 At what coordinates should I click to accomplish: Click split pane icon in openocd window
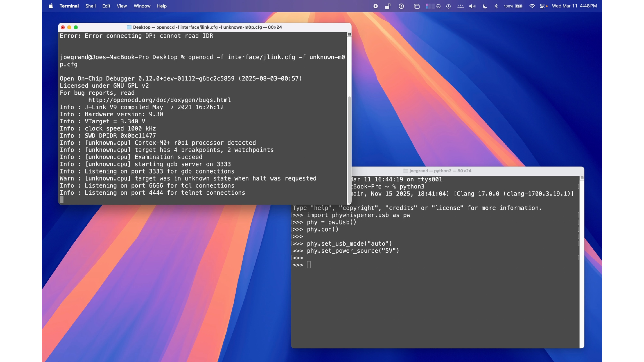pyautogui.click(x=349, y=34)
